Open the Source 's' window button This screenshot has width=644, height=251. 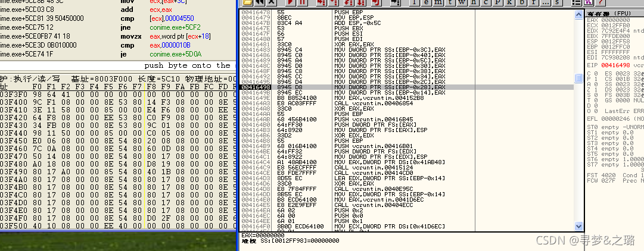[558, 2]
